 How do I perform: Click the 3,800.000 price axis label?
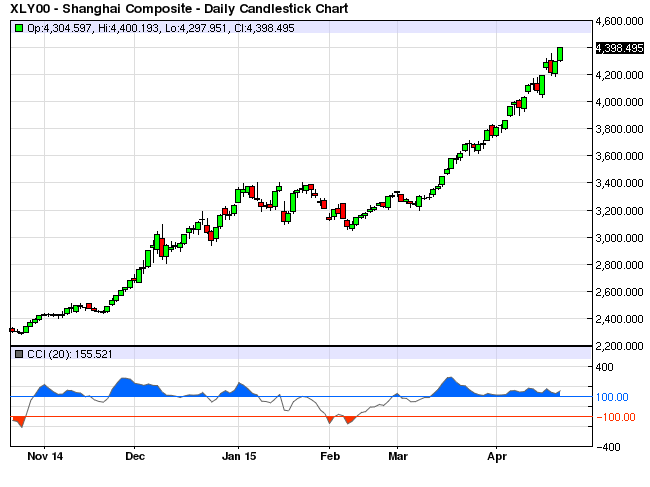coord(619,129)
